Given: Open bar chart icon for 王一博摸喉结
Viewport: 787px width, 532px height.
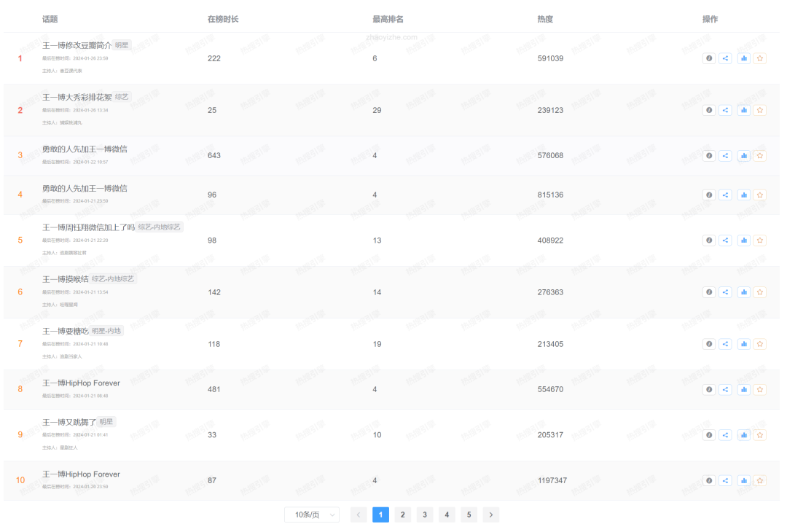Looking at the screenshot, I should click(x=743, y=292).
